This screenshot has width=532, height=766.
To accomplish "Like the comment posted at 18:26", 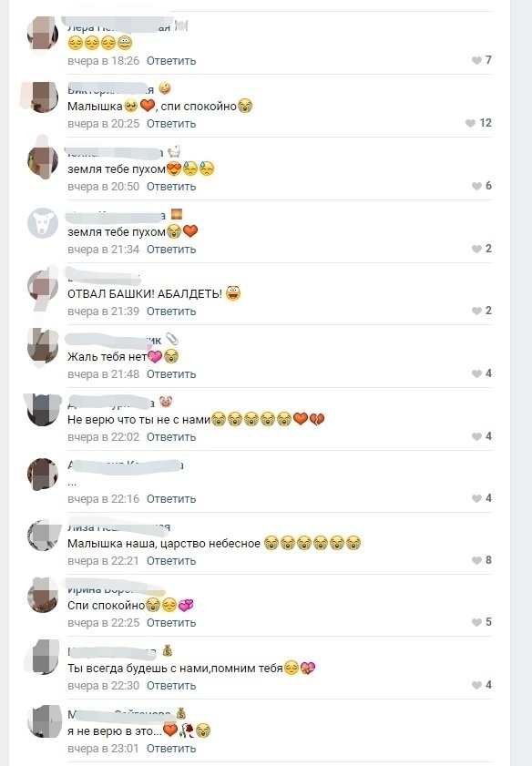I will pos(482,60).
